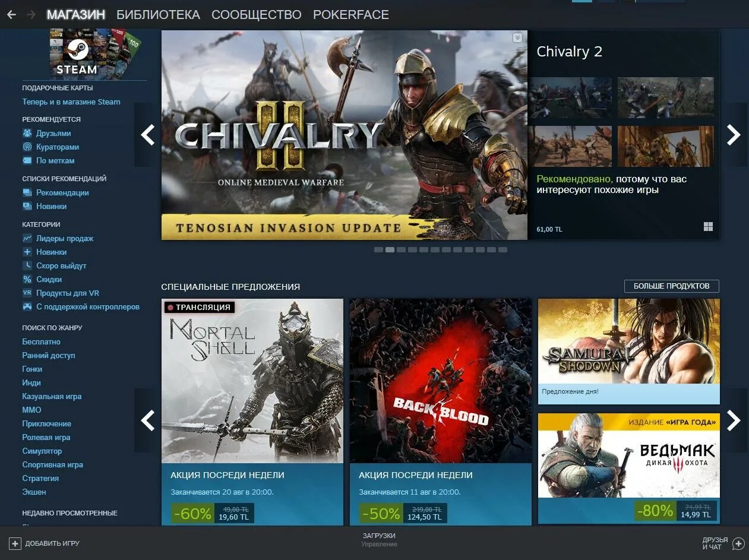Click the plus icon for Добавить игру
The height and width of the screenshot is (560, 749).
tap(15, 543)
